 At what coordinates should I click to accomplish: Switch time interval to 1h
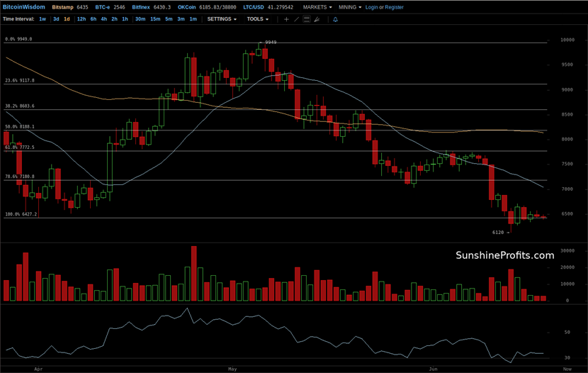[125, 19]
